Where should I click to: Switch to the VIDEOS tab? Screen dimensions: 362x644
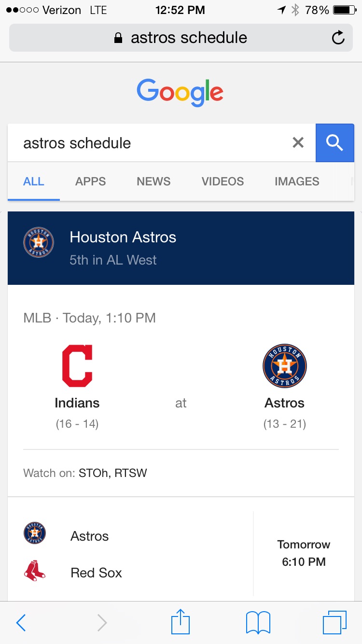tap(223, 182)
